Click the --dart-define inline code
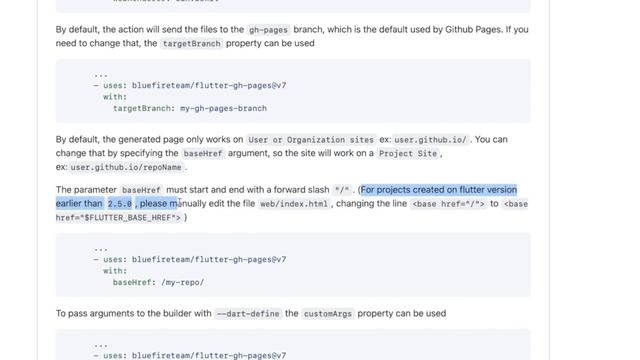 click(x=248, y=314)
